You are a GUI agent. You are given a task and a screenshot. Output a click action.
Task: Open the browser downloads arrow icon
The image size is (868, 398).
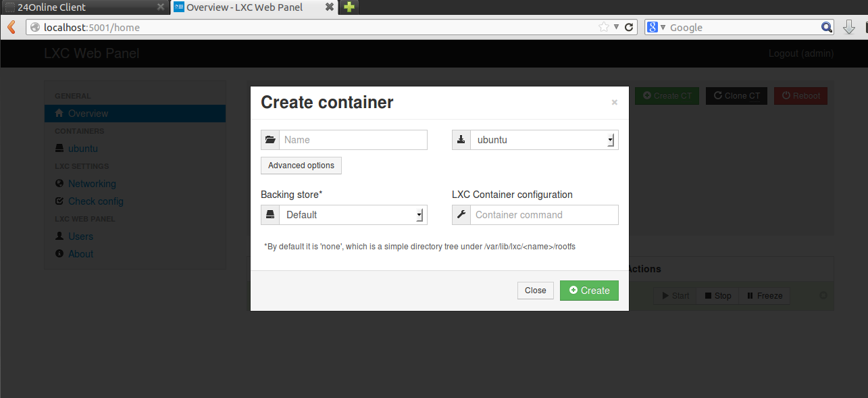point(849,27)
